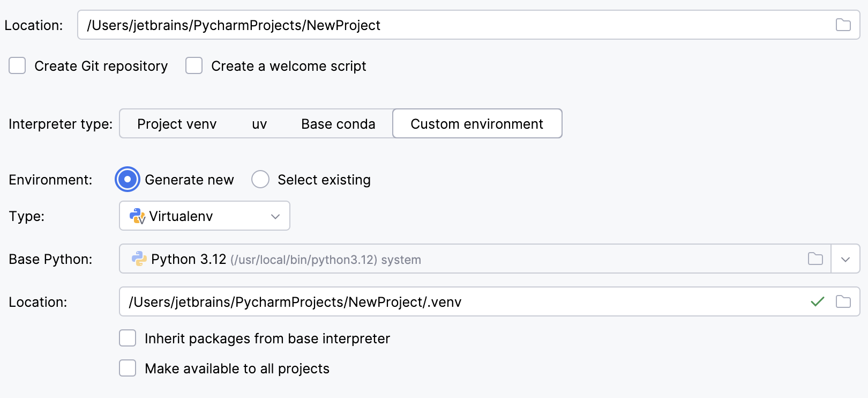Open the environment Type dropdown
Screen dimensions: 868x398
(275, 216)
